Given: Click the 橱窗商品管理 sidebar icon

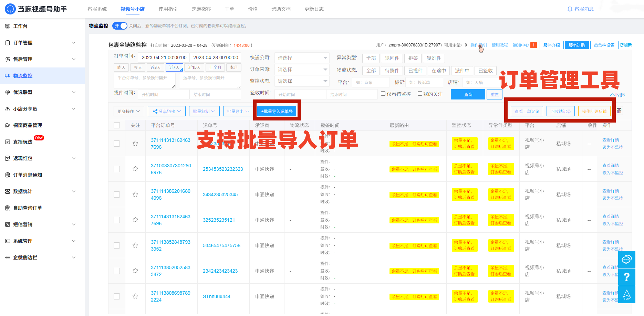Looking at the screenshot, I should pyautogui.click(x=8, y=125).
